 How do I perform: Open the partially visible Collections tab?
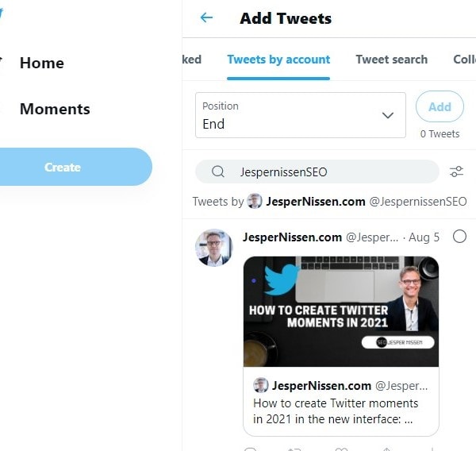[464, 60]
